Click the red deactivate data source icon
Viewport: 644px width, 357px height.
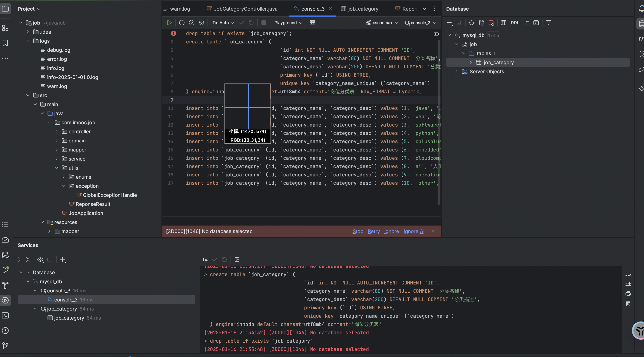coord(491,23)
